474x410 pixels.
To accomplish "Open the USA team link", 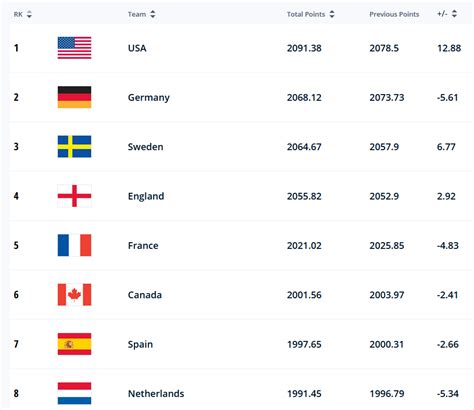I will pos(137,48).
